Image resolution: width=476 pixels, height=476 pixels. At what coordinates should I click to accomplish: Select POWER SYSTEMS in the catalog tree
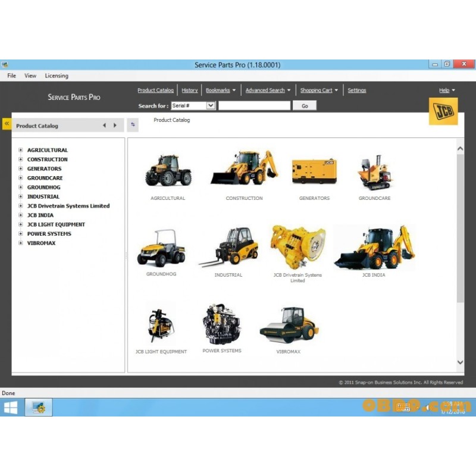[x=49, y=234]
